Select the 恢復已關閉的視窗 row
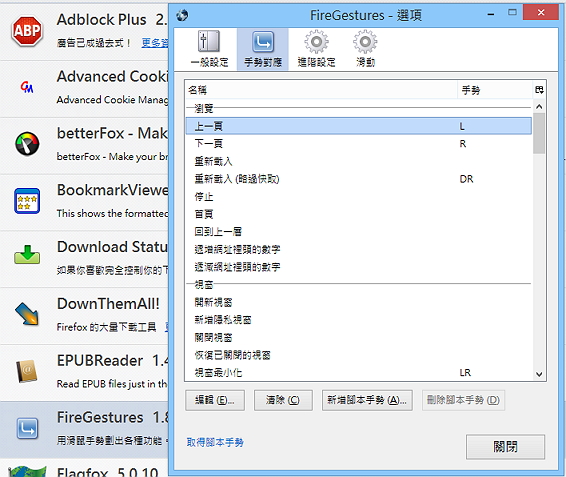The height and width of the screenshot is (477, 566). [x=358, y=355]
